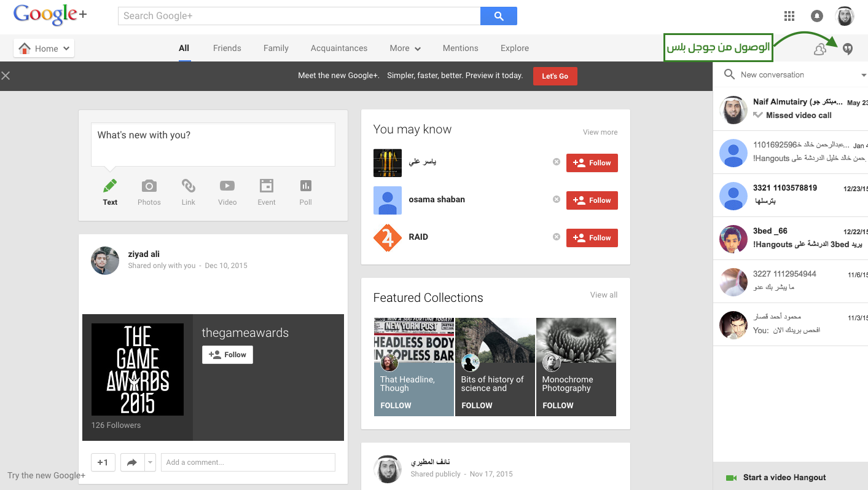This screenshot has height=490, width=868.
Task: Open the Explore tab
Action: pyautogui.click(x=515, y=48)
